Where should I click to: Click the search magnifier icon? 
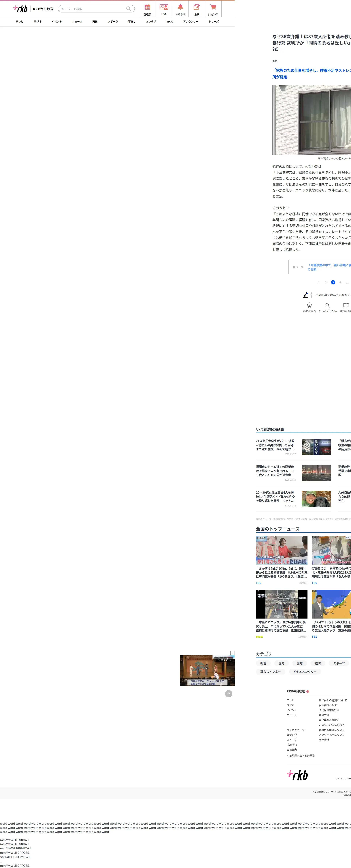129,9
